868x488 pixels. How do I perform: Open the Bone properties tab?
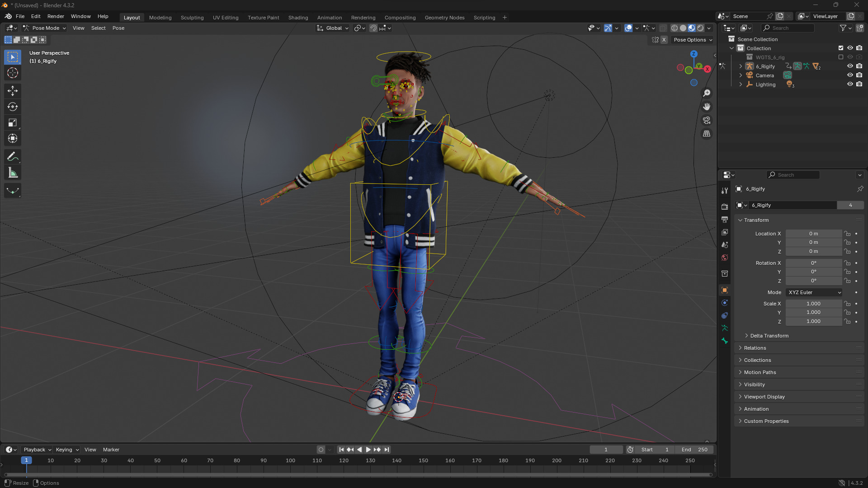[x=725, y=341]
